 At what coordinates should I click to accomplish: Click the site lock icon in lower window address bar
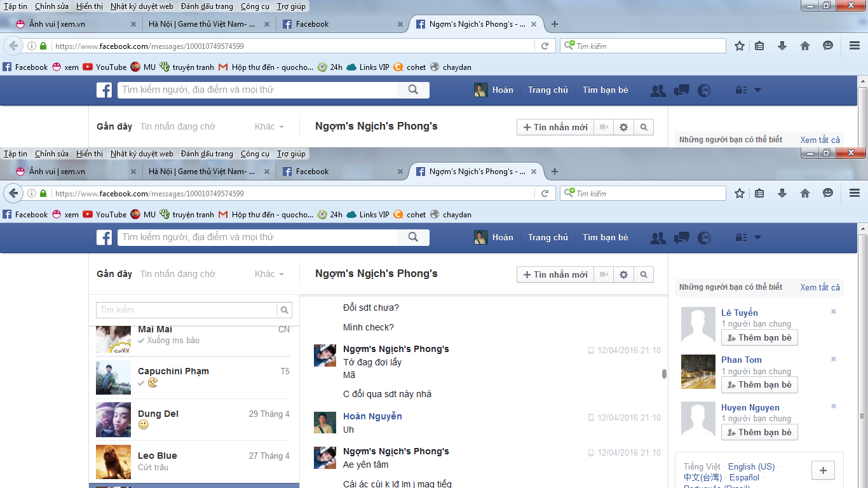click(x=43, y=193)
